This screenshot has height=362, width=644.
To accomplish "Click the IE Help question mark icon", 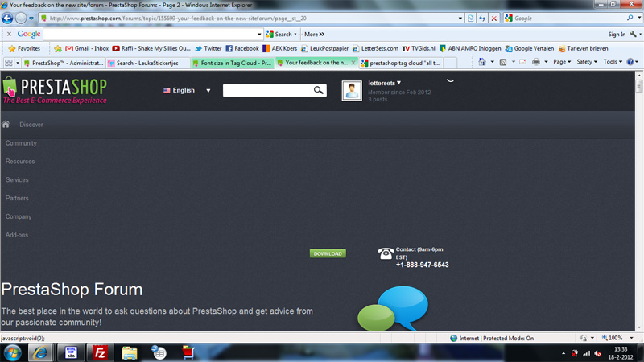I will click(x=630, y=62).
